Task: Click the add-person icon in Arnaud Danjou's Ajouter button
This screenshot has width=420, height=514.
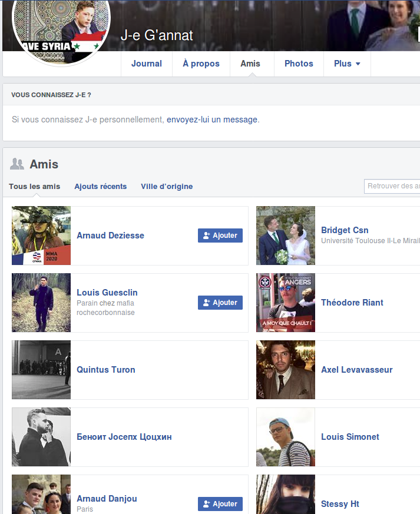Action: pos(206,504)
